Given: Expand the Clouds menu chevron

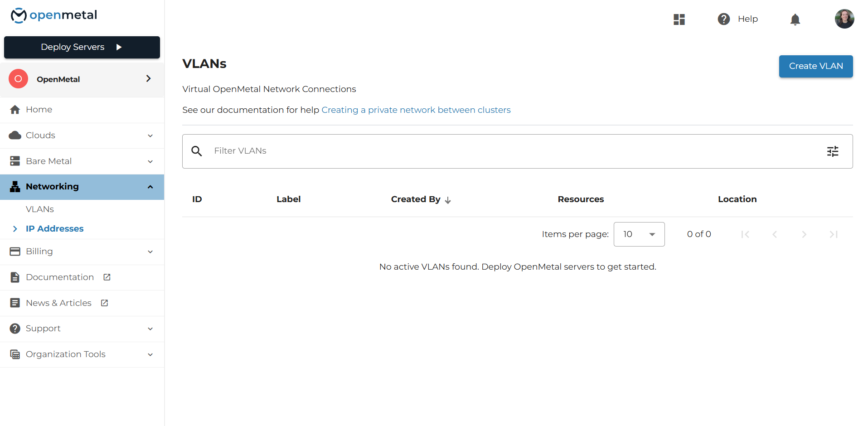Looking at the screenshot, I should [150, 136].
